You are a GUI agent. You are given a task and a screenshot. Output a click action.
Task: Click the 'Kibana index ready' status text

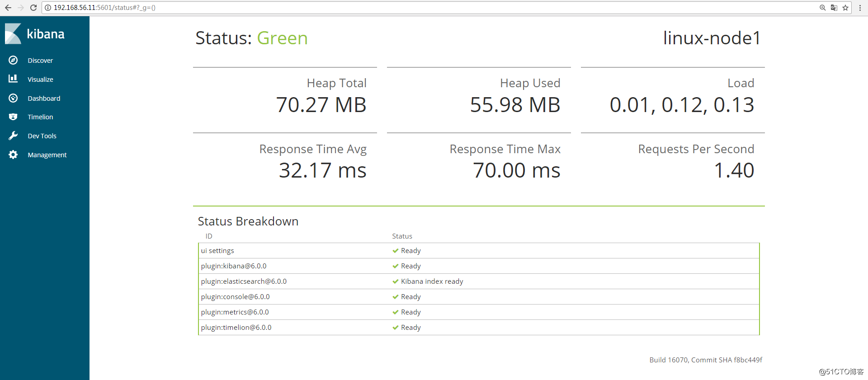tap(432, 281)
